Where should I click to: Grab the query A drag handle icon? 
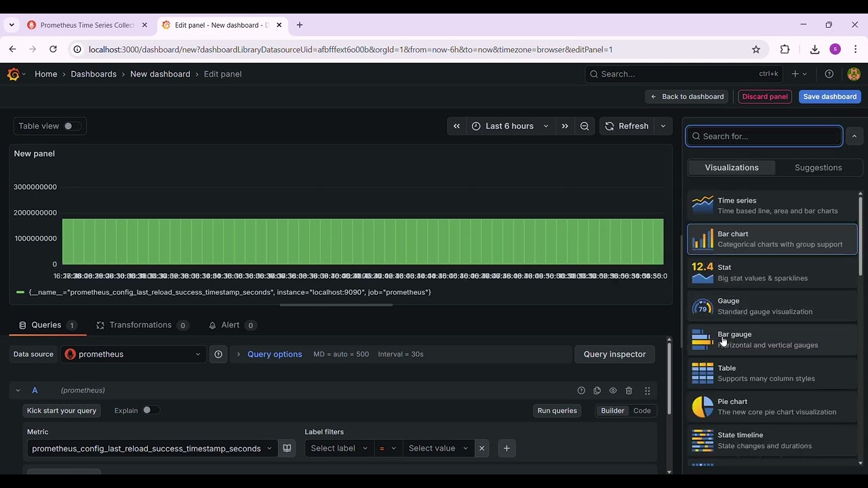647,390
